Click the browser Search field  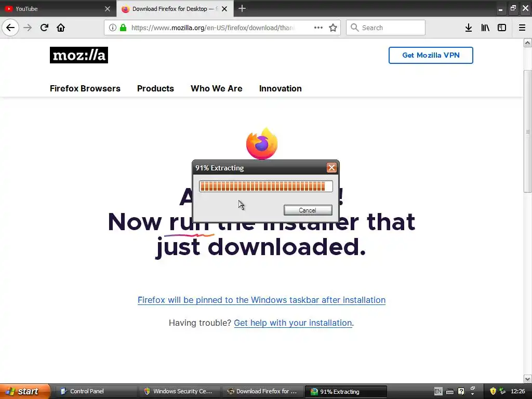(x=386, y=28)
